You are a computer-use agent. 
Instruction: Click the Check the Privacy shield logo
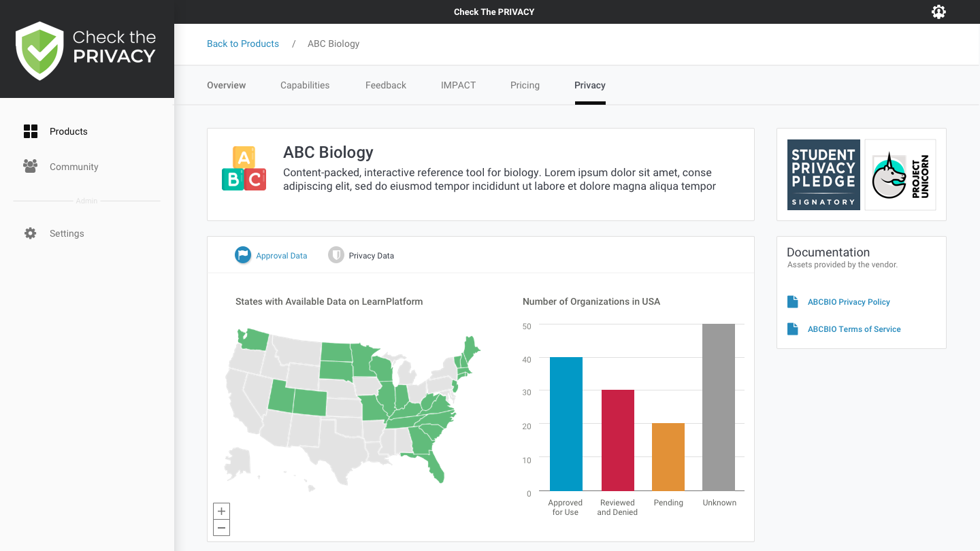point(40,50)
